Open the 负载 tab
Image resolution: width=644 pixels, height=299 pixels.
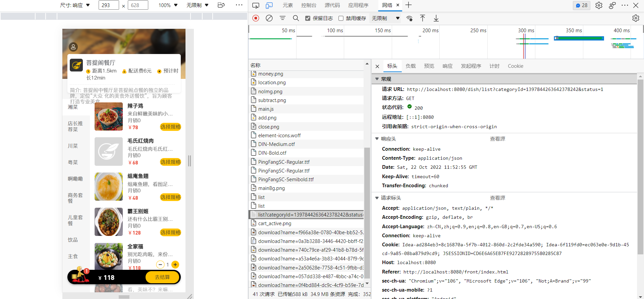coord(411,66)
